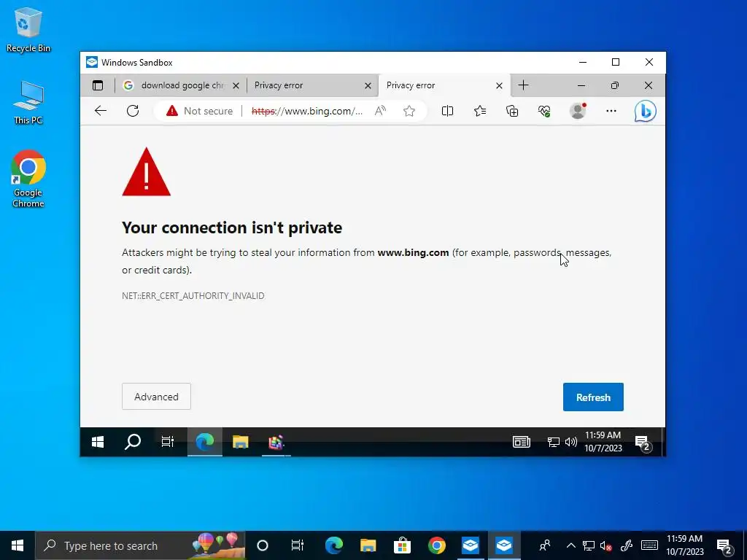Open the Favorites list icon

coord(480,111)
